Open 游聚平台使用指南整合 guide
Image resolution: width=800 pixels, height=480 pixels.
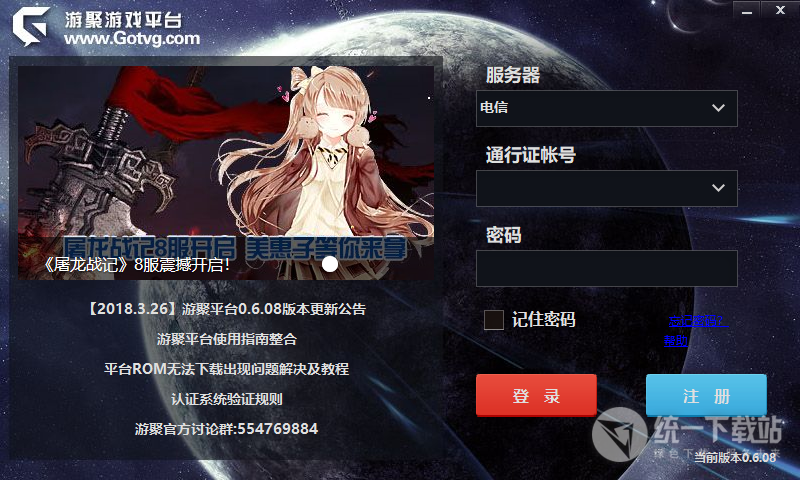pyautogui.click(x=226, y=339)
